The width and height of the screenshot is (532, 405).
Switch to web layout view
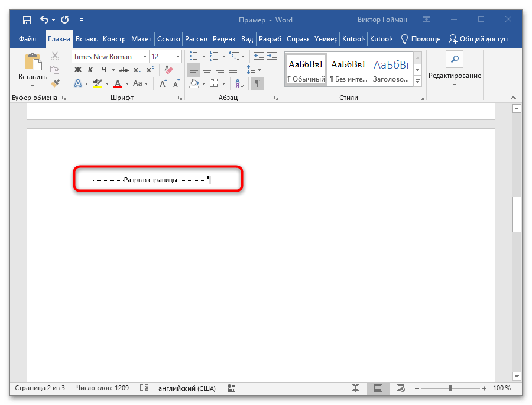point(400,388)
